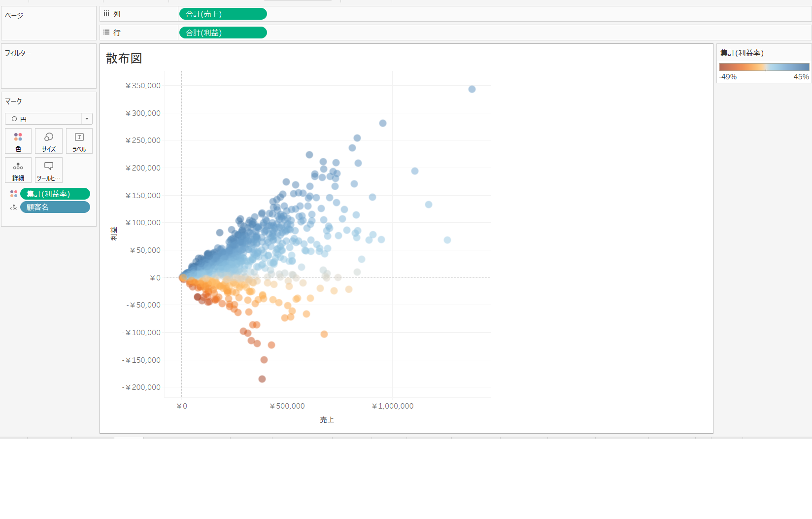The height and width of the screenshot is (519, 812).
Task: Select the 集計(利益率) pill in marks card
Action: point(55,194)
